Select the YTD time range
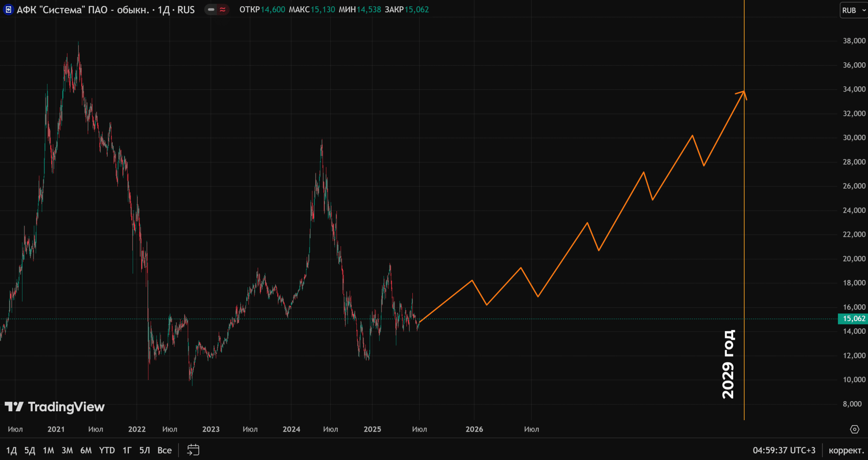Screen dimensions: 868x460 click(107, 450)
